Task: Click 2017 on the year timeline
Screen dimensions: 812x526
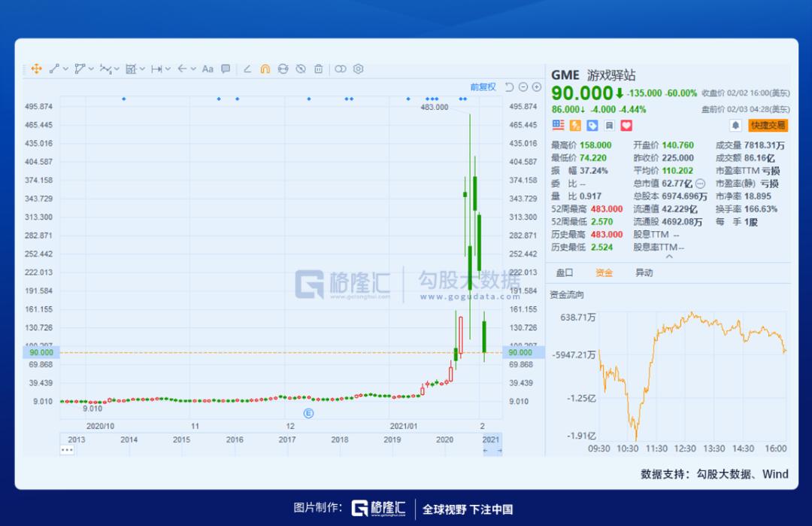Action: tap(287, 439)
